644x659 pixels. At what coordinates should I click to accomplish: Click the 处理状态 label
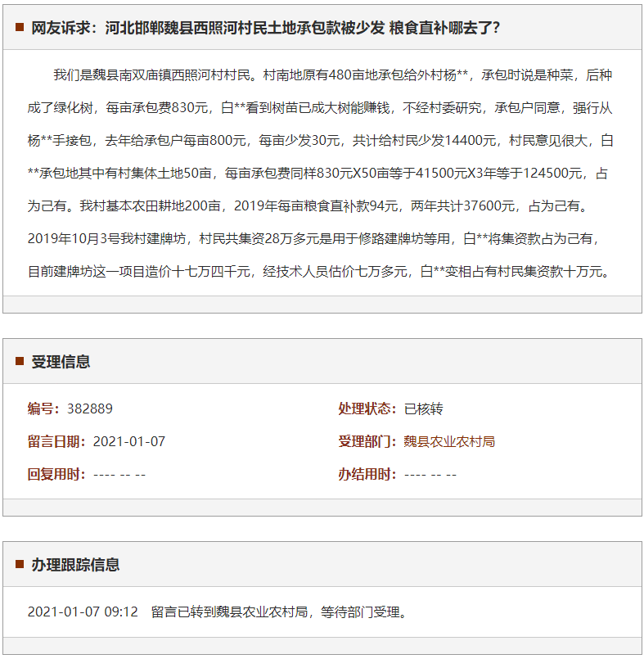pyautogui.click(x=367, y=408)
